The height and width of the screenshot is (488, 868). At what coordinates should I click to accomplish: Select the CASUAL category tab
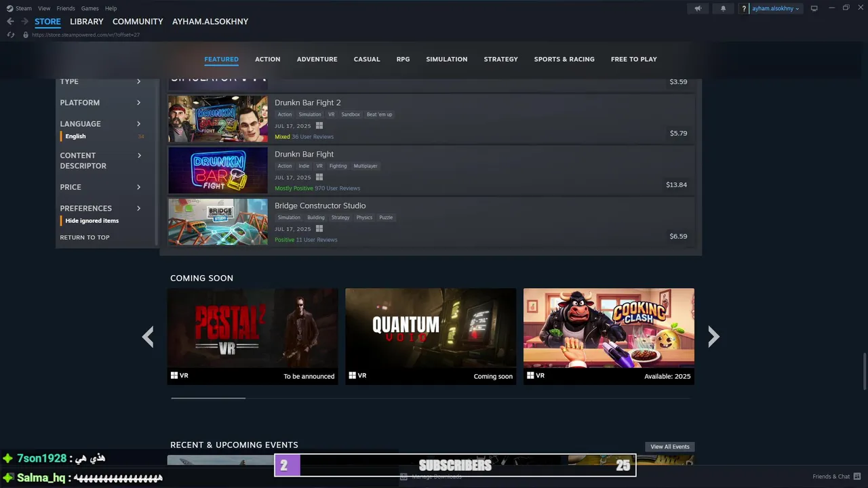click(x=367, y=59)
